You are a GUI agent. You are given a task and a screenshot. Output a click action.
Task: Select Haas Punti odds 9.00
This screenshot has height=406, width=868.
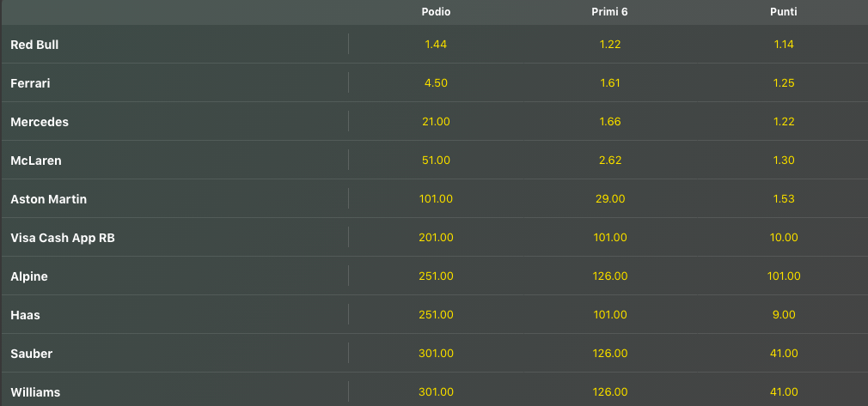pos(784,315)
